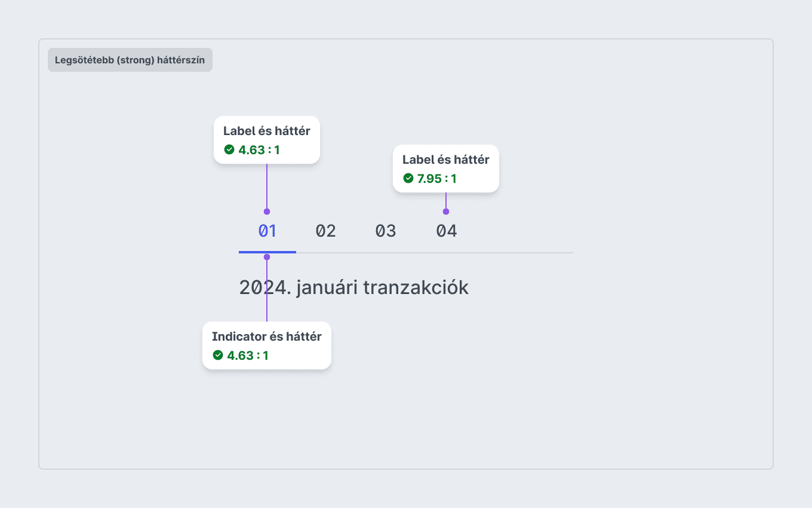Click Label és háttér title near tab 04
The image size is (812, 508).
click(445, 160)
